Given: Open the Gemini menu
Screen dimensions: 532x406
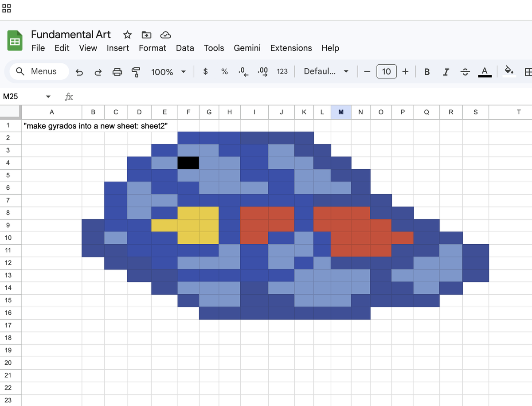Looking at the screenshot, I should pyautogui.click(x=247, y=48).
